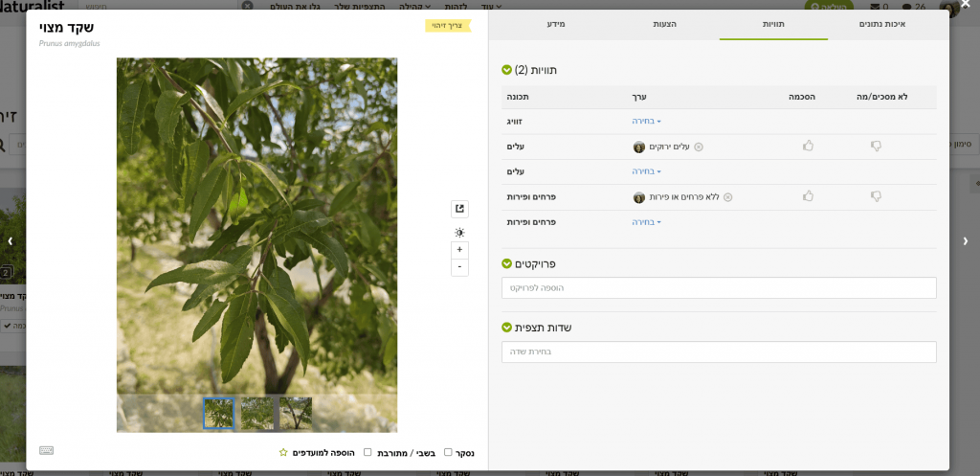Switch to the הצעות tab
This screenshot has height=476, width=980.
[x=664, y=23]
